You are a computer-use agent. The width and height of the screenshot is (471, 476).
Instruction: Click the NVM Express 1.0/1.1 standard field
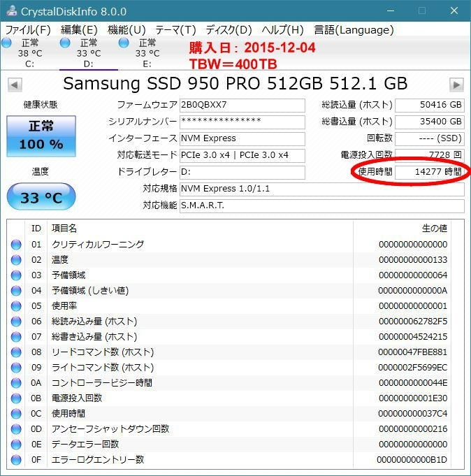coord(321,189)
